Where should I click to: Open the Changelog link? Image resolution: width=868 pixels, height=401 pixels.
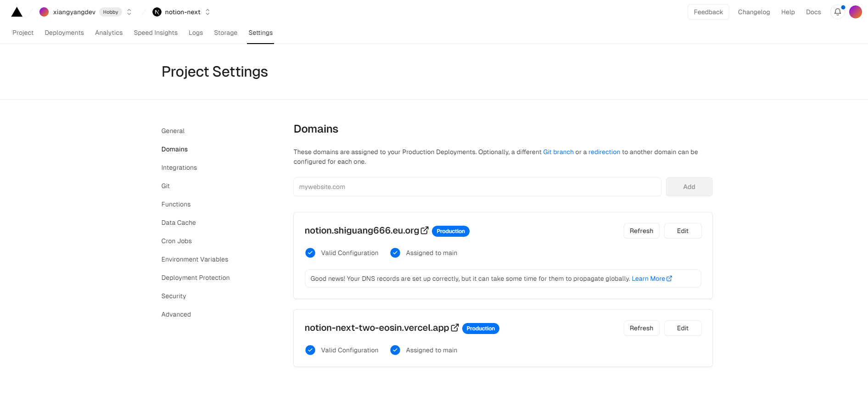[754, 12]
